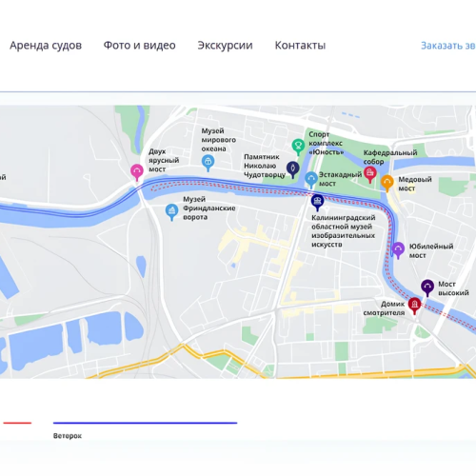Click the Заказать звонок link
Viewport: 476px width, 476px height.
click(448, 46)
